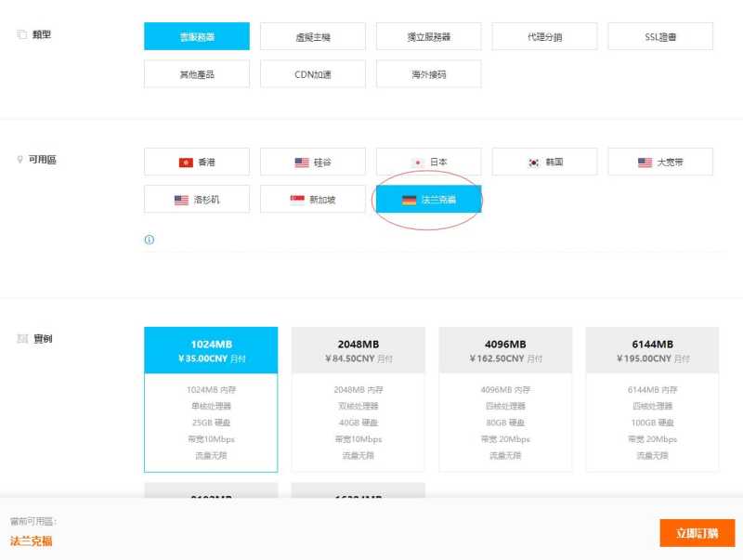Click the 立即订购 order button
Image resolution: width=743 pixels, height=560 pixels.
(697, 533)
